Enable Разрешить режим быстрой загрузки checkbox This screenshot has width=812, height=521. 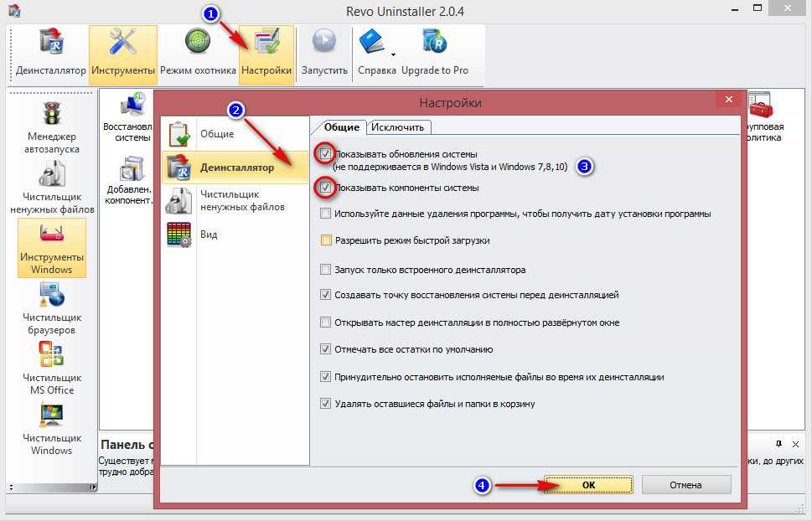click(x=326, y=240)
